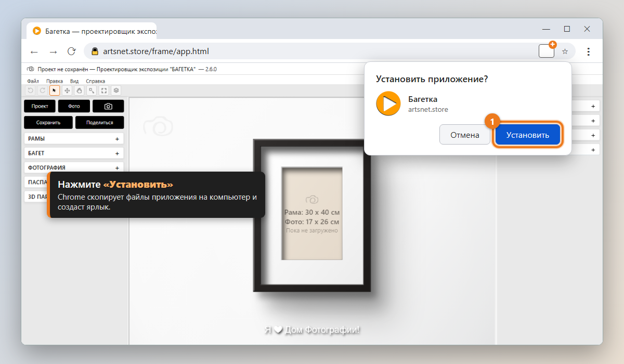Select the arrow pointer tool
This screenshot has height=364, width=624.
55,90
